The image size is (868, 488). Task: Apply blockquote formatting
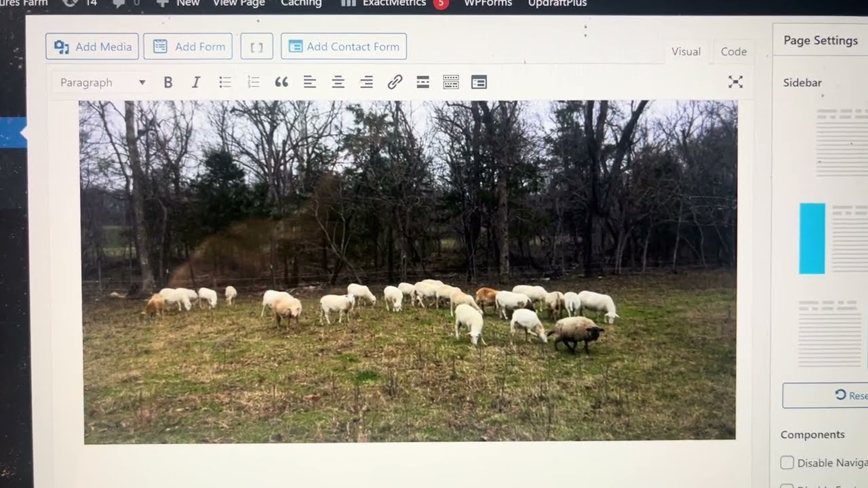(x=281, y=83)
